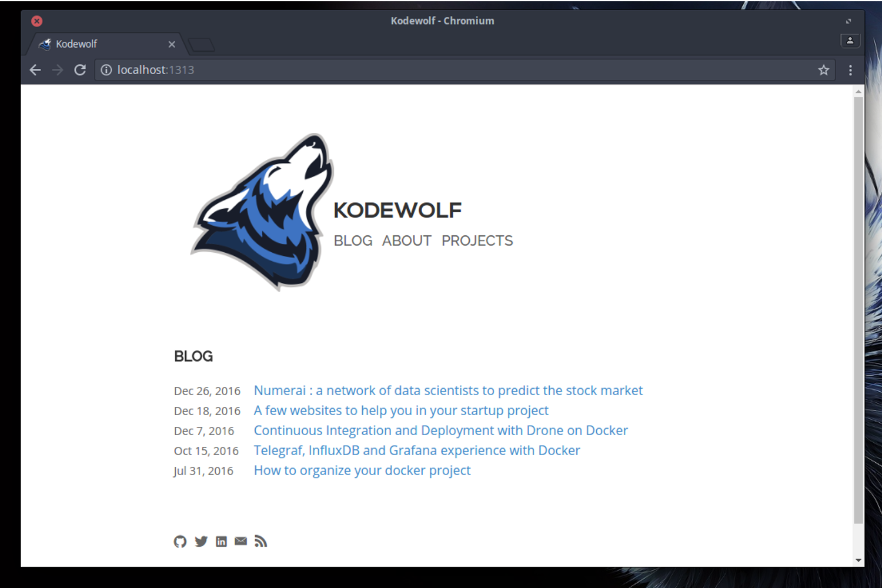
Task: View site information for localhost
Action: (x=106, y=70)
